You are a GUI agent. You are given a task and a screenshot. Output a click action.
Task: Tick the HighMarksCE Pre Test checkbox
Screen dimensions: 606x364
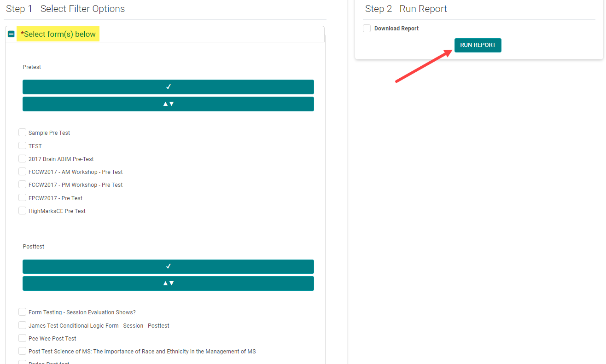click(23, 211)
